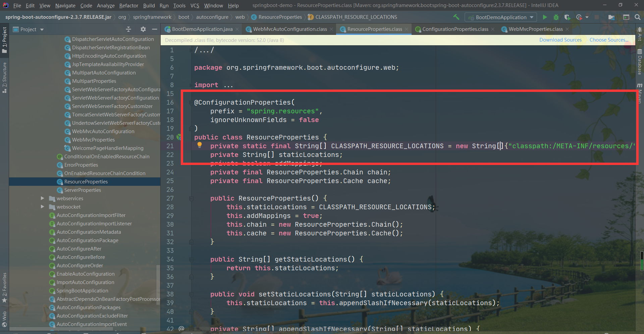Run BootDemoApplication with green play icon
This screenshot has height=334, width=644.
(545, 17)
